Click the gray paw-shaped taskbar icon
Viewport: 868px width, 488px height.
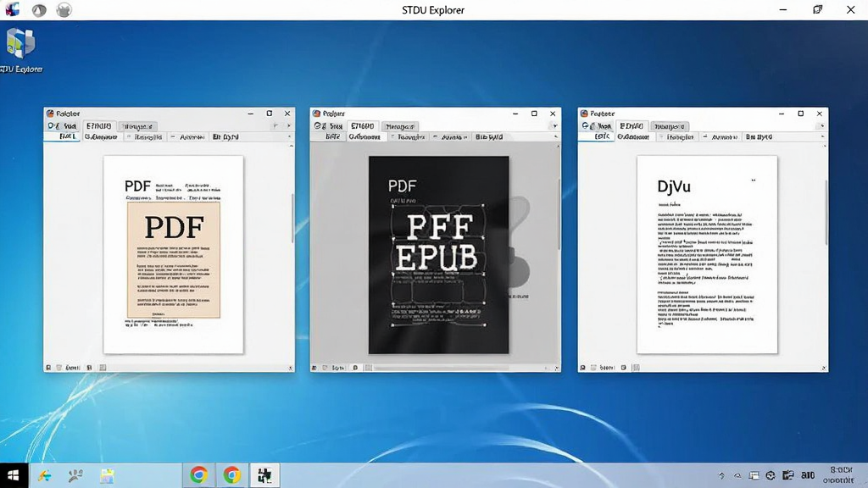pos(75,475)
